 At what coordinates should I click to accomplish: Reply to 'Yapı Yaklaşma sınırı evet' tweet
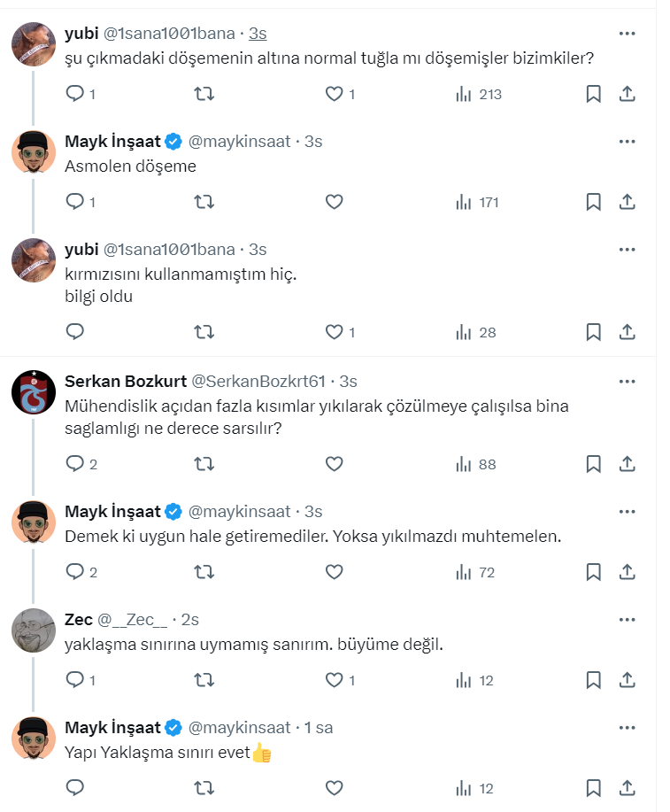[x=75, y=788]
